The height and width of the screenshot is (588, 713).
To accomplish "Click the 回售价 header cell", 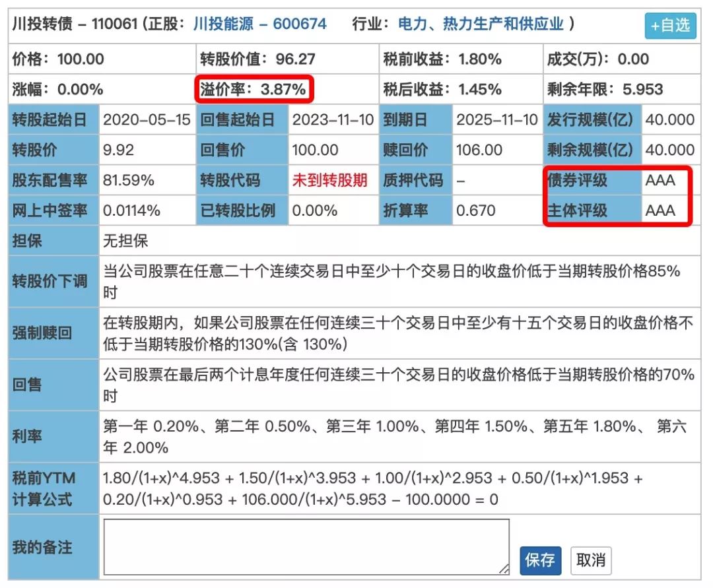I will pos(242,150).
